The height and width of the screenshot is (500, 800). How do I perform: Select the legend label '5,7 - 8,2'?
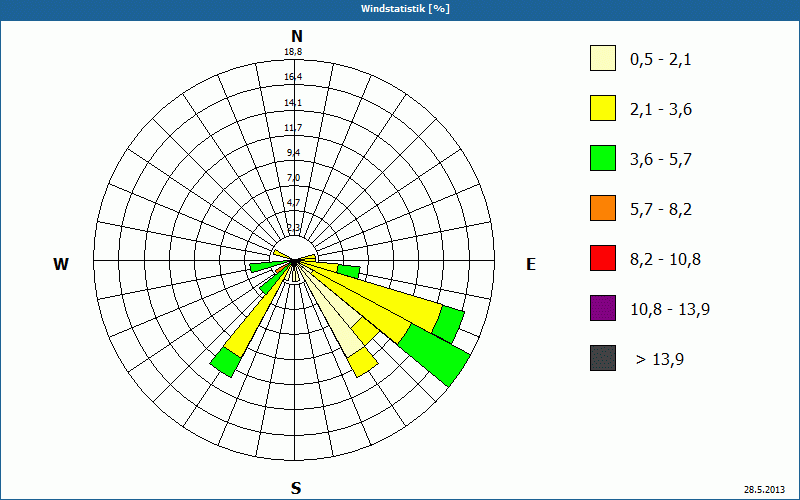tap(661, 210)
